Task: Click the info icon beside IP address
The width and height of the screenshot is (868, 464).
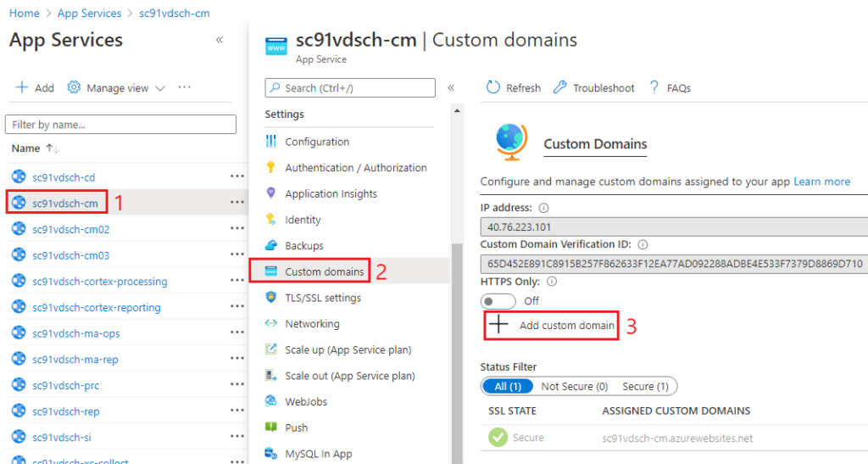Action: 543,208
